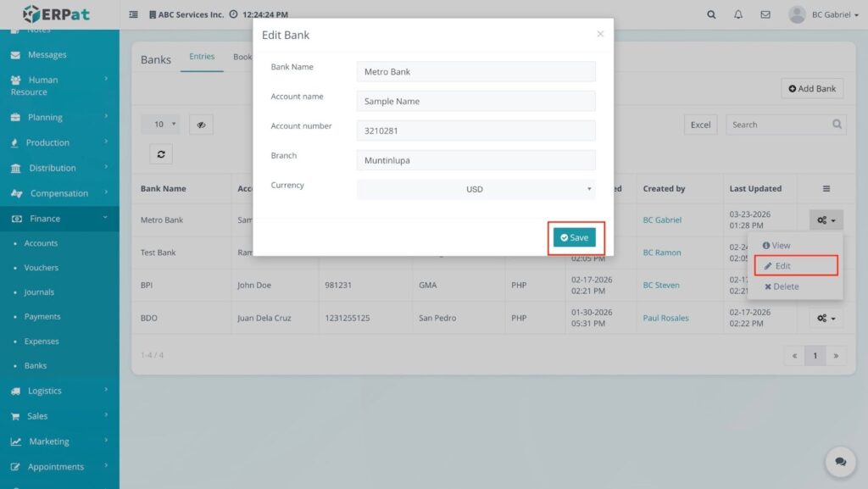Expand the BDO row actions gear dropdown
The width and height of the screenshot is (868, 489).
(x=826, y=318)
